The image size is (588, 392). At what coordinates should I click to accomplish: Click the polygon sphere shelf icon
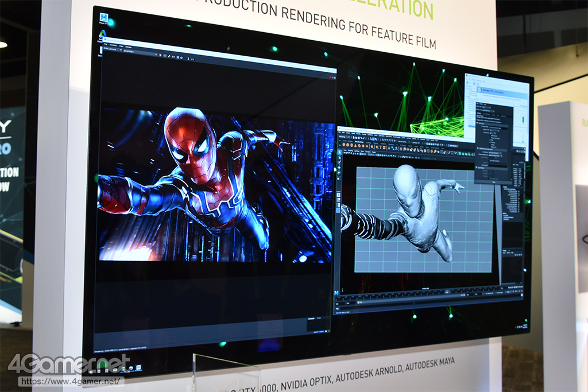click(x=344, y=145)
